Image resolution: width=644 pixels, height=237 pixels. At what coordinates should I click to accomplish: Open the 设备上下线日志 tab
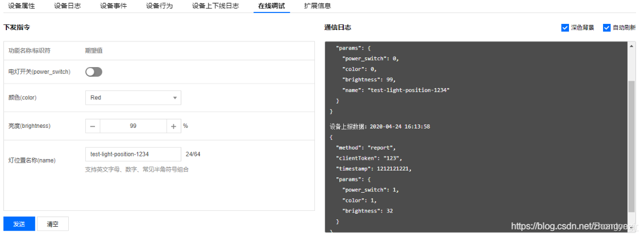tap(215, 6)
